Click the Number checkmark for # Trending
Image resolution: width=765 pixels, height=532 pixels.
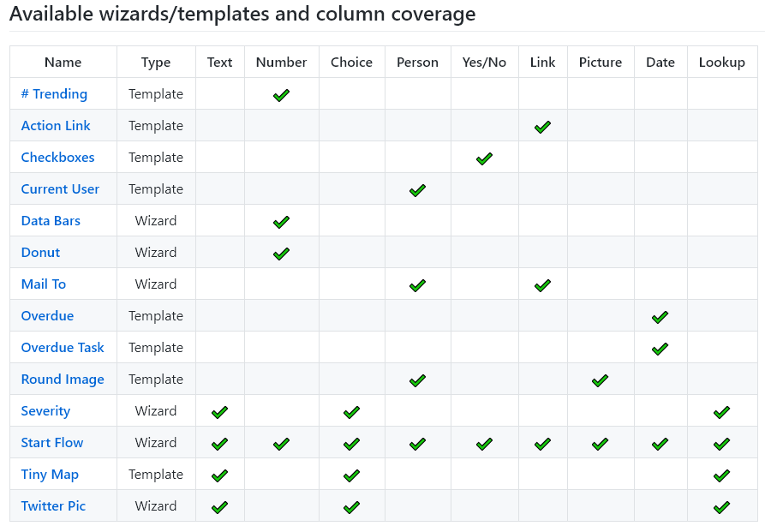(281, 94)
